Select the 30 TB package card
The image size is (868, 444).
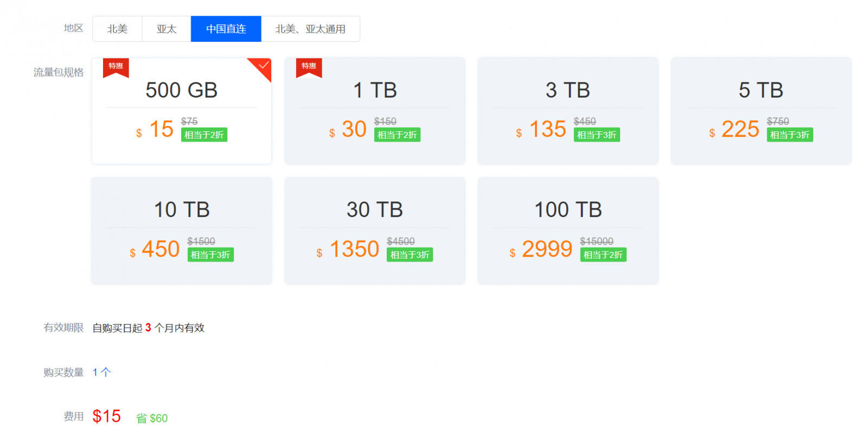[375, 210]
